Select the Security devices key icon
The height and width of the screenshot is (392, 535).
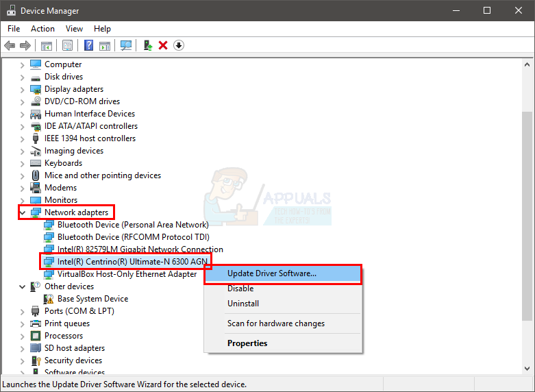click(36, 360)
